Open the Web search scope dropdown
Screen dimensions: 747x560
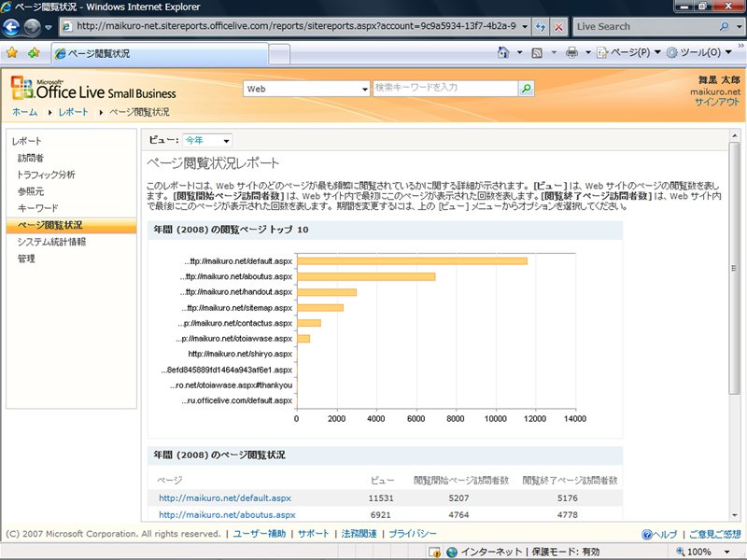(x=306, y=89)
